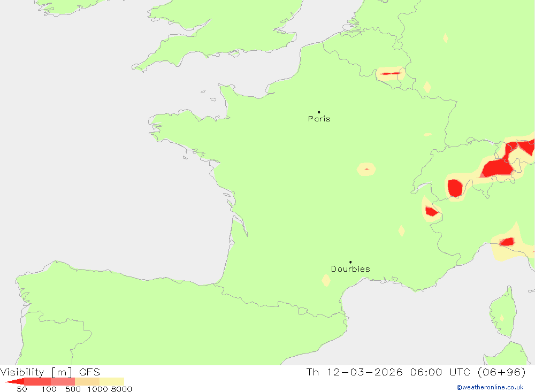
Task: Select the 50-100 m legend swatch
Action: point(37,381)
